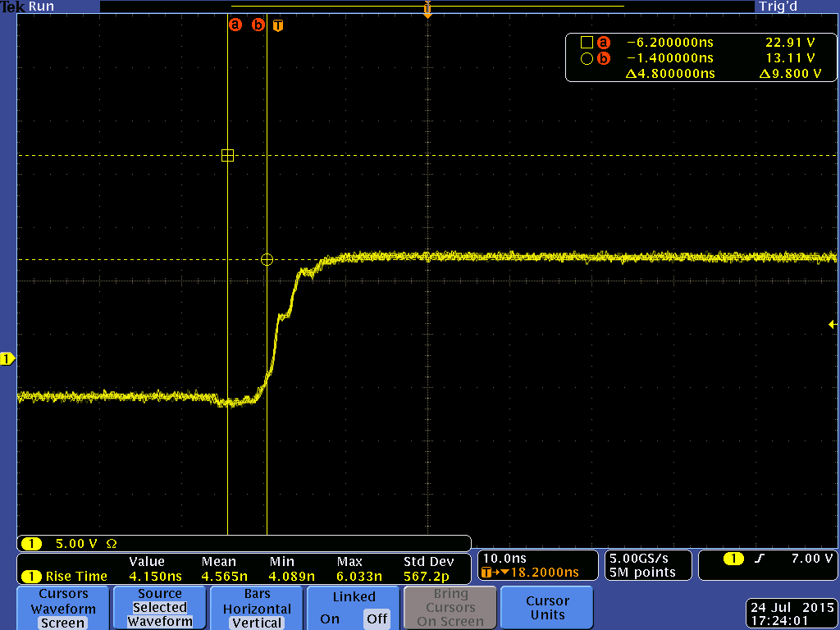Click cursor 'a' marker icon above graticule
840x630 pixels.
tap(236, 25)
